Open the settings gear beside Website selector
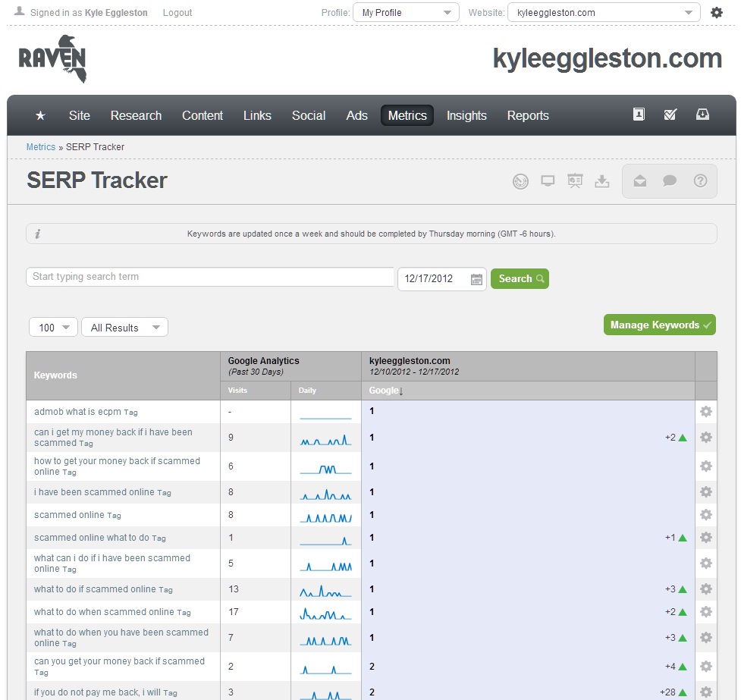 click(717, 13)
